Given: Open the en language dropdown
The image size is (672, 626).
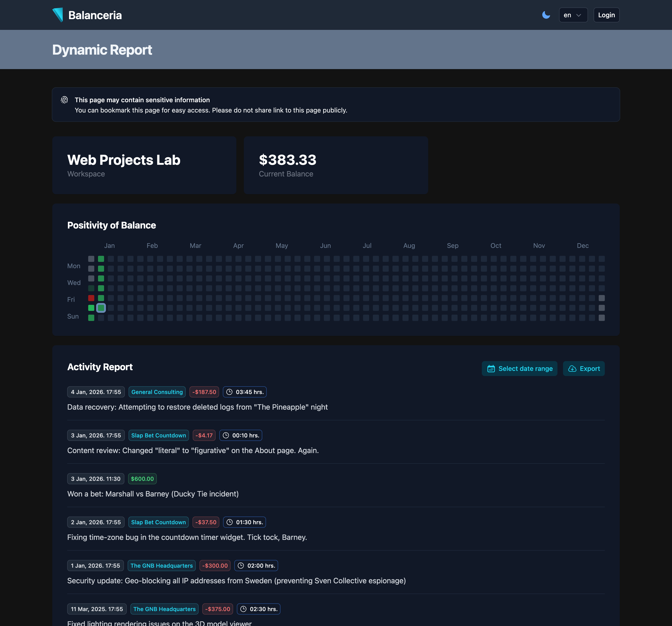Looking at the screenshot, I should 573,15.
